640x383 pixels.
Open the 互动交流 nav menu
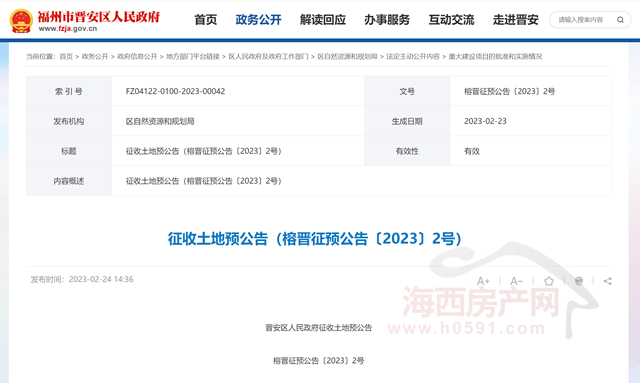(x=451, y=20)
